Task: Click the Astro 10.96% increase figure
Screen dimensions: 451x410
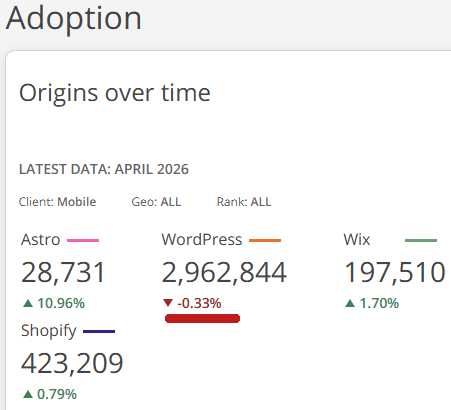Action: click(61, 303)
